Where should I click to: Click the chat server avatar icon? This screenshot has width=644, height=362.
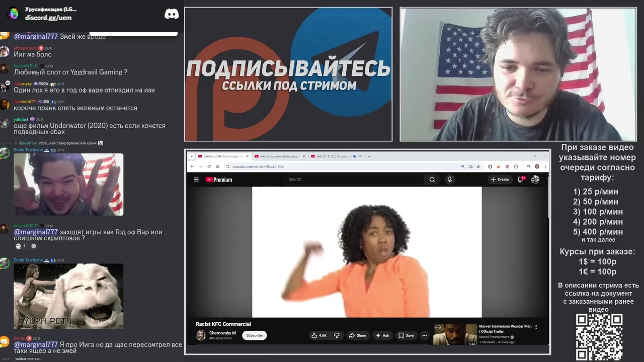point(14,14)
